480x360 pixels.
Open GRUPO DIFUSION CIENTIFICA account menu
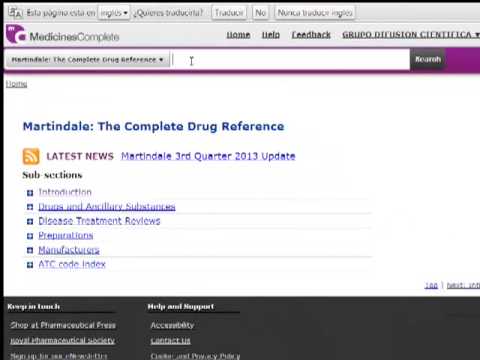411,35
